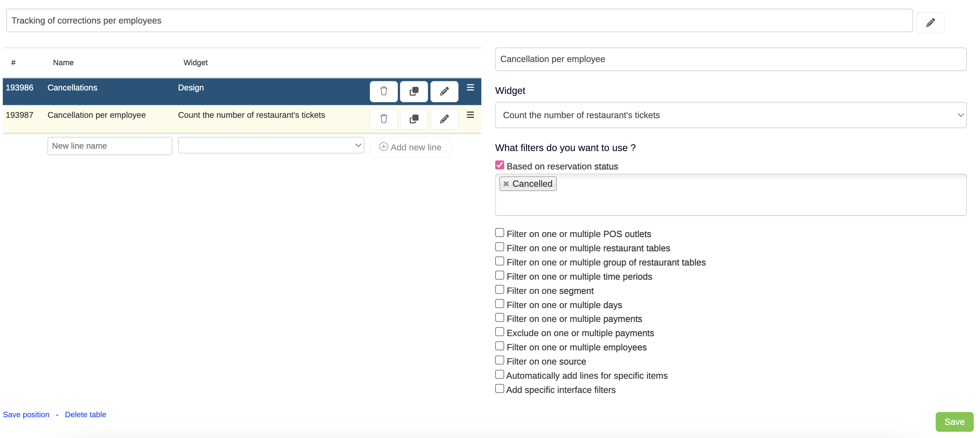Image resolution: width=980 pixels, height=438 pixels.
Task: Click drag handle on Cancellation per employee row
Action: (470, 115)
